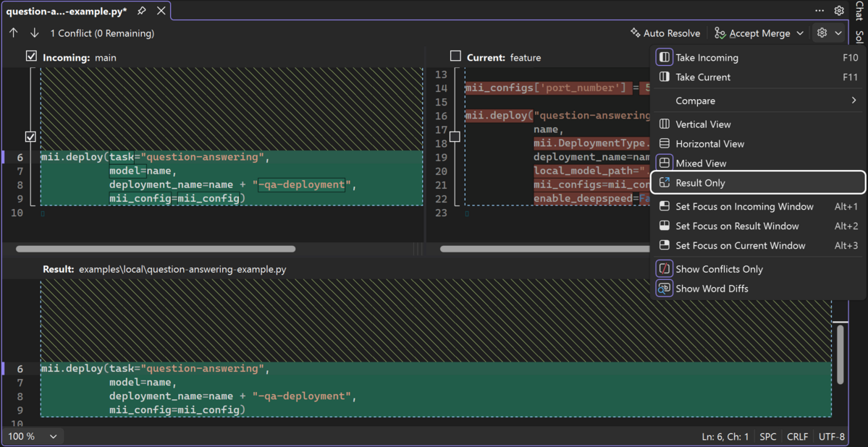Click 1 Conflict (0 Remaining) label

(102, 33)
